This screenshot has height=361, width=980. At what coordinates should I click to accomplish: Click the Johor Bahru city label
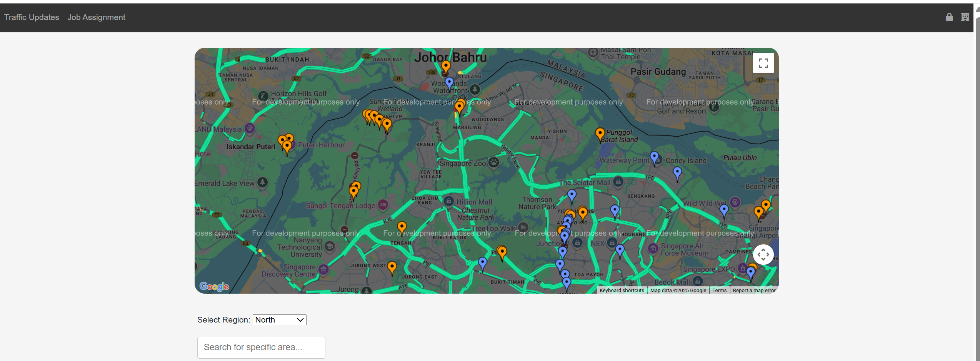point(450,58)
